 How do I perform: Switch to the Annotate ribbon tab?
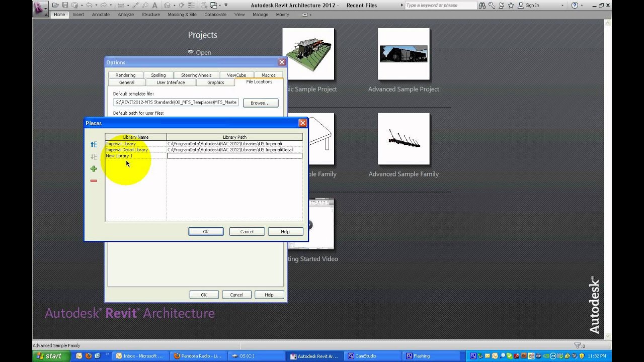(101, 15)
